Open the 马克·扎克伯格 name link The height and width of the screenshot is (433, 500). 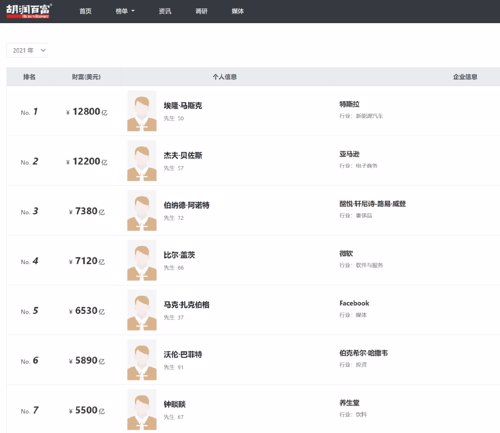(x=186, y=305)
